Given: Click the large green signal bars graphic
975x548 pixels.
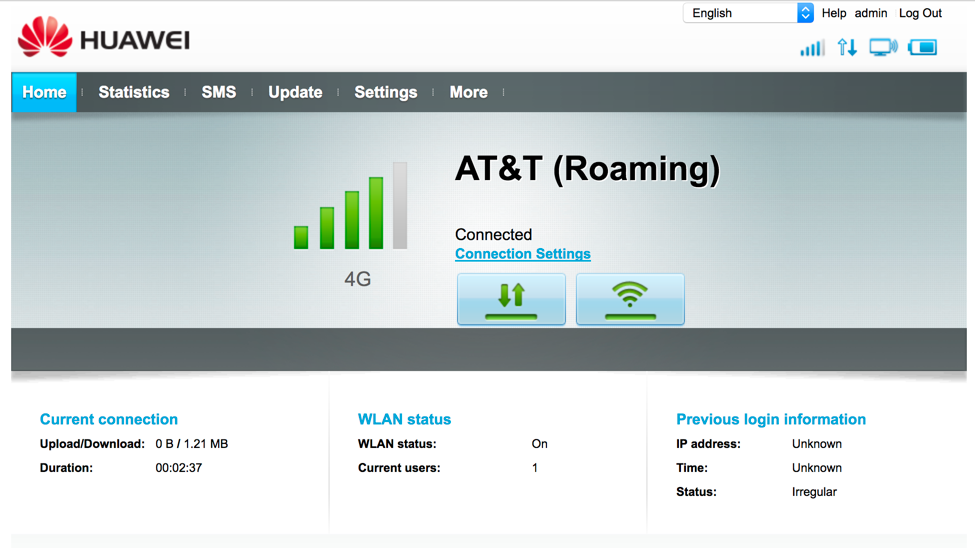Looking at the screenshot, I should [351, 206].
